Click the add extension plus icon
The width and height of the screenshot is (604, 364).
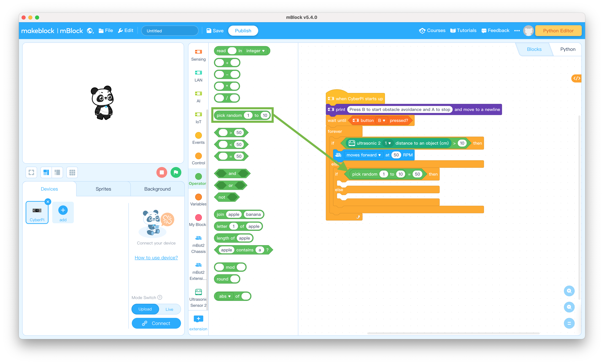(198, 319)
